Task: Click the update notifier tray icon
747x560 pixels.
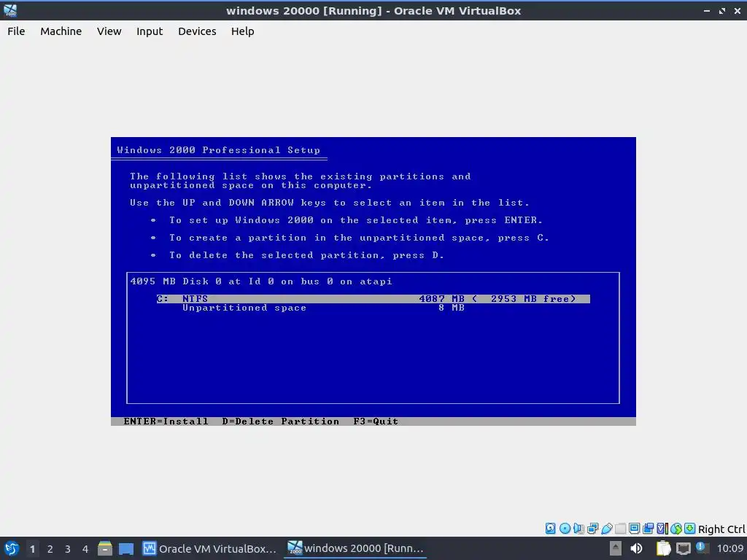Action: click(x=703, y=548)
